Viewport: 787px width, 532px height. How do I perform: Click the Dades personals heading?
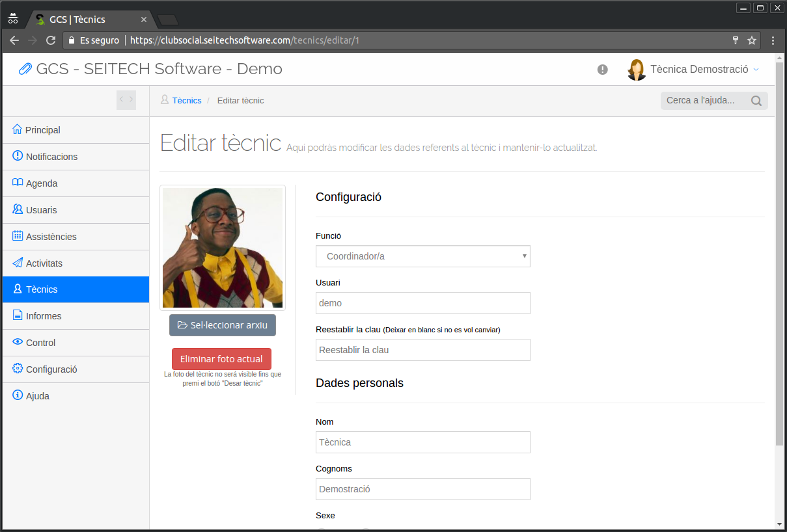pyautogui.click(x=359, y=383)
